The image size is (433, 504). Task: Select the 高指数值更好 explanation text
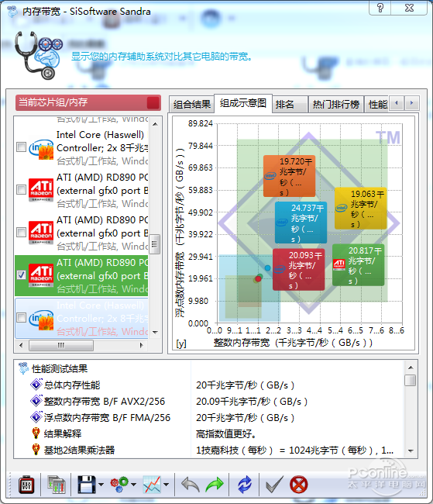coord(226,433)
